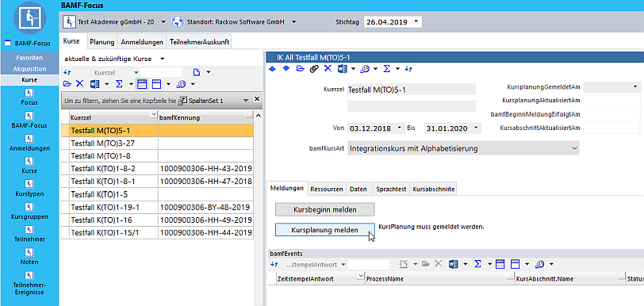The image size is (644, 306).
Task: Close the filter grouping bar
Action: click(x=257, y=99)
